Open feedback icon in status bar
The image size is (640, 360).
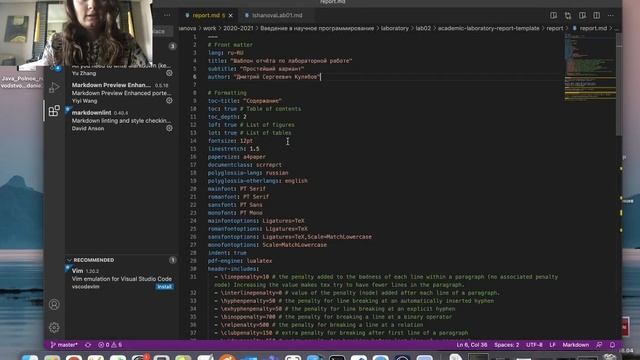tap(599, 345)
